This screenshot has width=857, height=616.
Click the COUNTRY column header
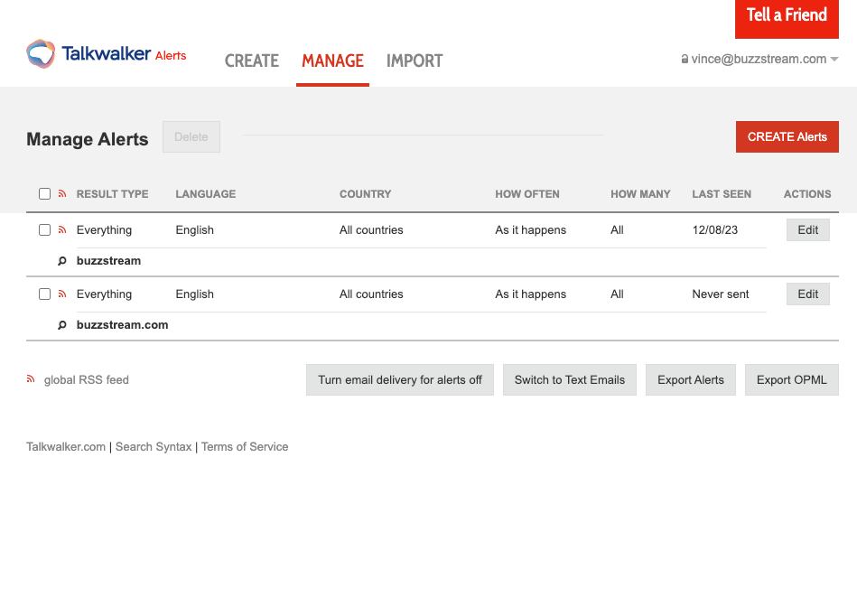[365, 194]
